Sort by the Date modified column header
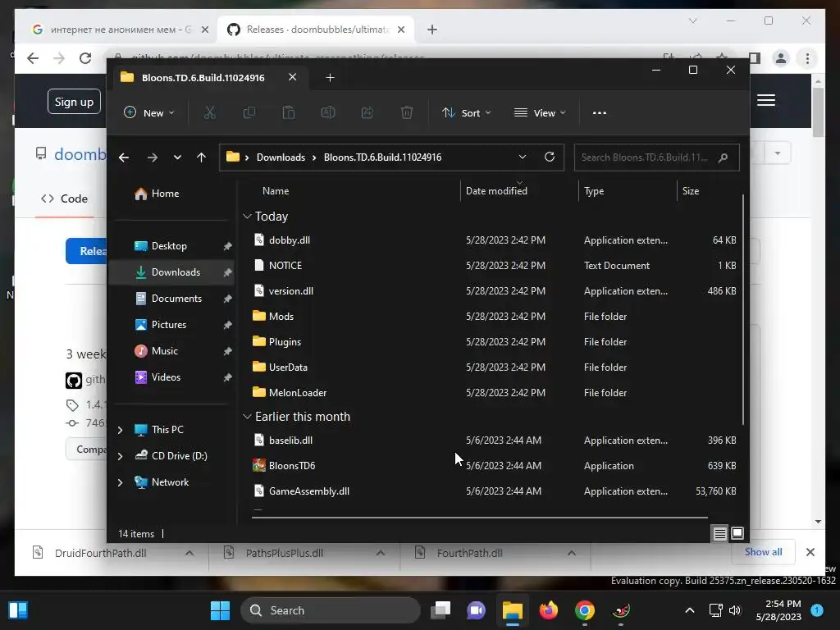840x630 pixels. coord(496,190)
